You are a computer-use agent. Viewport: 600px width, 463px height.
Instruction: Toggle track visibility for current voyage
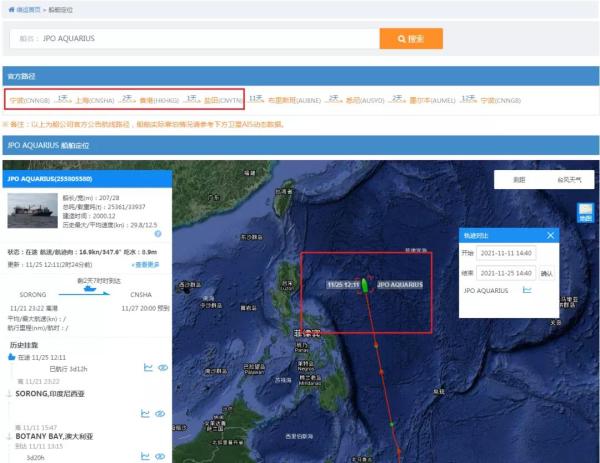point(163,368)
